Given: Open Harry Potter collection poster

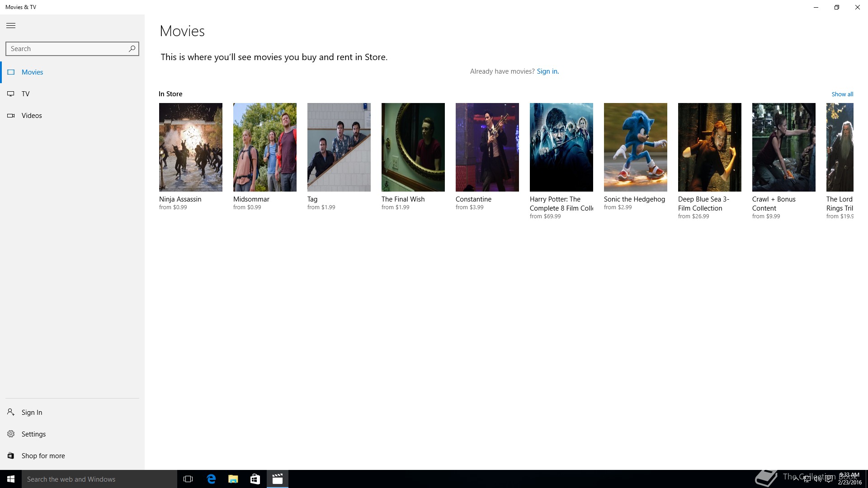Looking at the screenshot, I should click(x=561, y=147).
